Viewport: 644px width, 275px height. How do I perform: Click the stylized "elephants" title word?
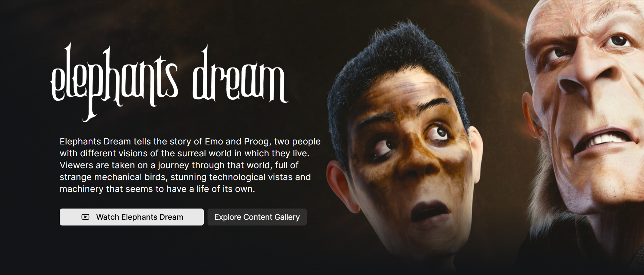[x=114, y=81]
